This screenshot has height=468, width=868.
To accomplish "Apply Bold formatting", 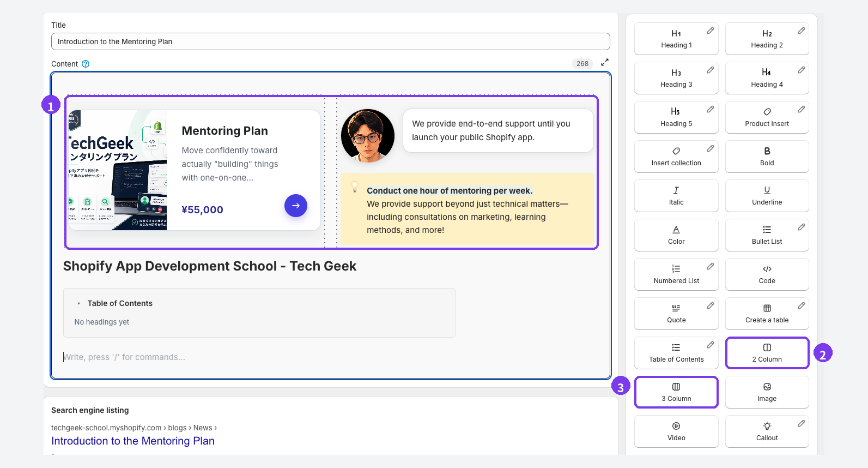I will pos(767,157).
